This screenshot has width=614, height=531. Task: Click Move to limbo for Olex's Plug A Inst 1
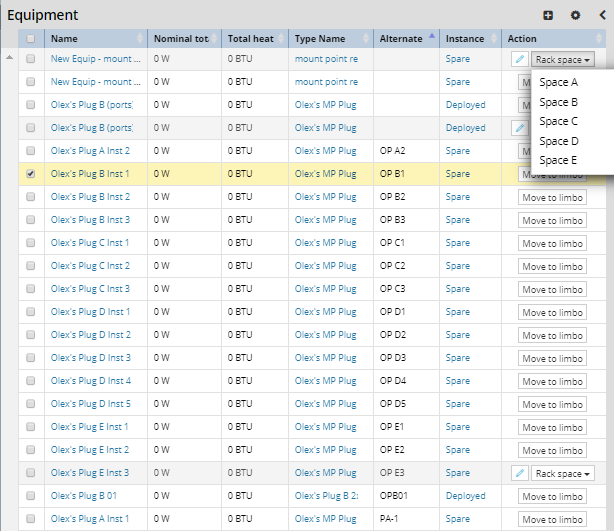point(552,519)
